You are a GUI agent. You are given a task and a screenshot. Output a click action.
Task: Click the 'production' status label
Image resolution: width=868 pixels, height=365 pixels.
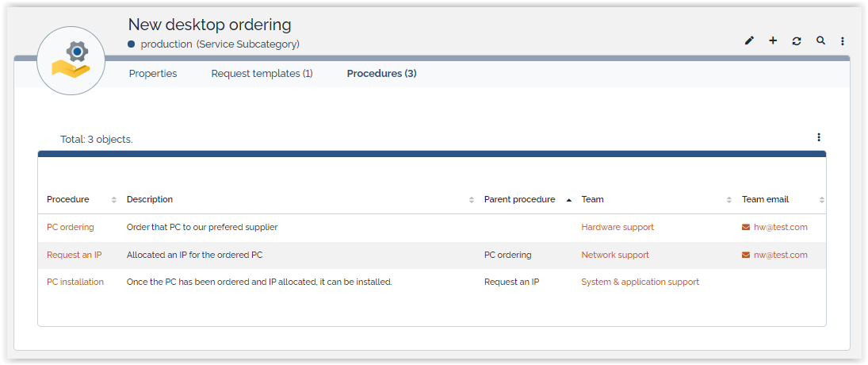click(x=166, y=44)
